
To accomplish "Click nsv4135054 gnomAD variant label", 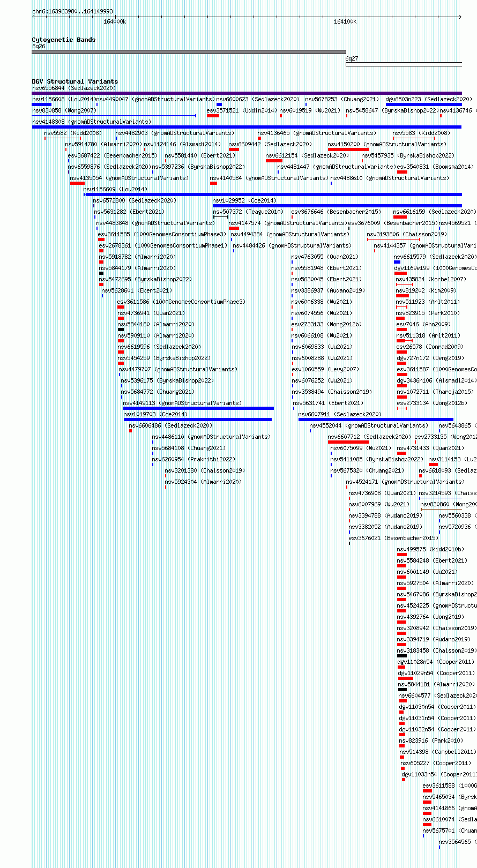I will (x=129, y=178).
